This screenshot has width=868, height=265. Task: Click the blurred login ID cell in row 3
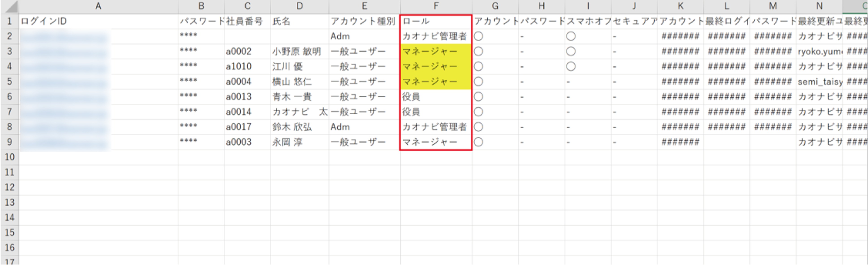pyautogui.click(x=64, y=51)
